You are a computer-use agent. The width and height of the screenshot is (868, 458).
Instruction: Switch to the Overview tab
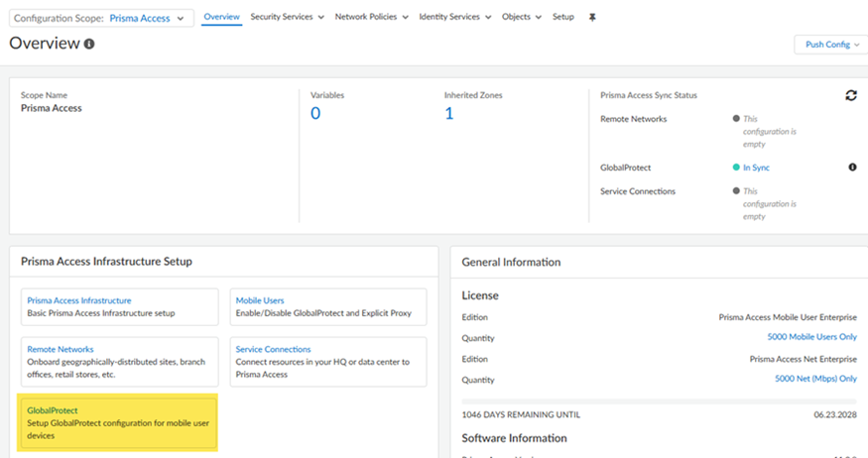221,17
